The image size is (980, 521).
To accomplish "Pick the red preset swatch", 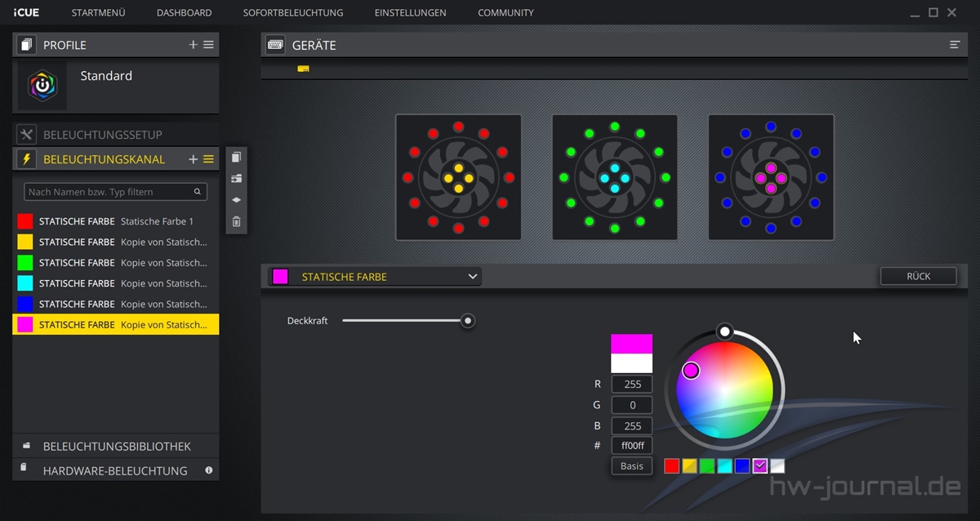I will pos(671,466).
